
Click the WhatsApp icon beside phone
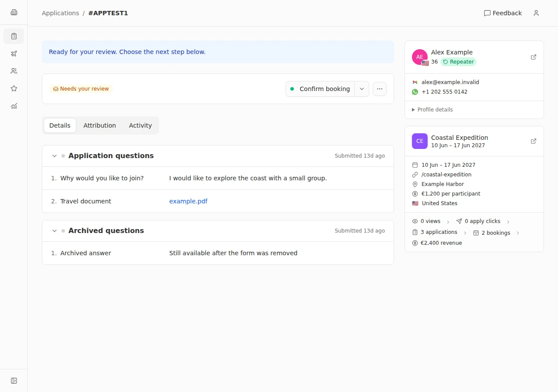415,92
